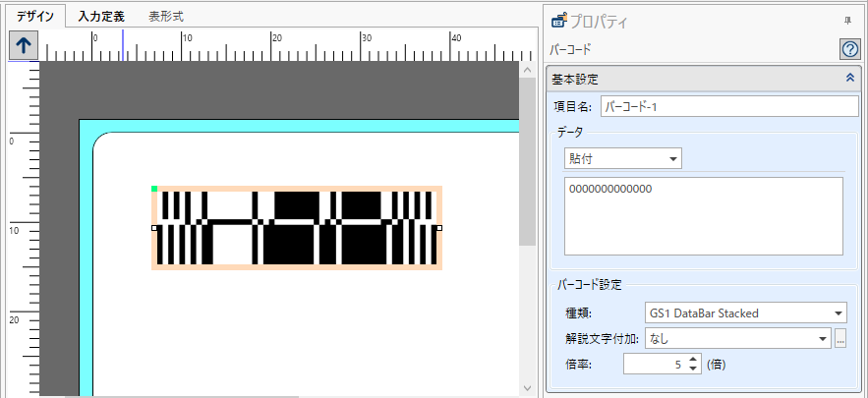Switch to the 入力定義 tab
The image size is (868, 398).
coord(101,17)
